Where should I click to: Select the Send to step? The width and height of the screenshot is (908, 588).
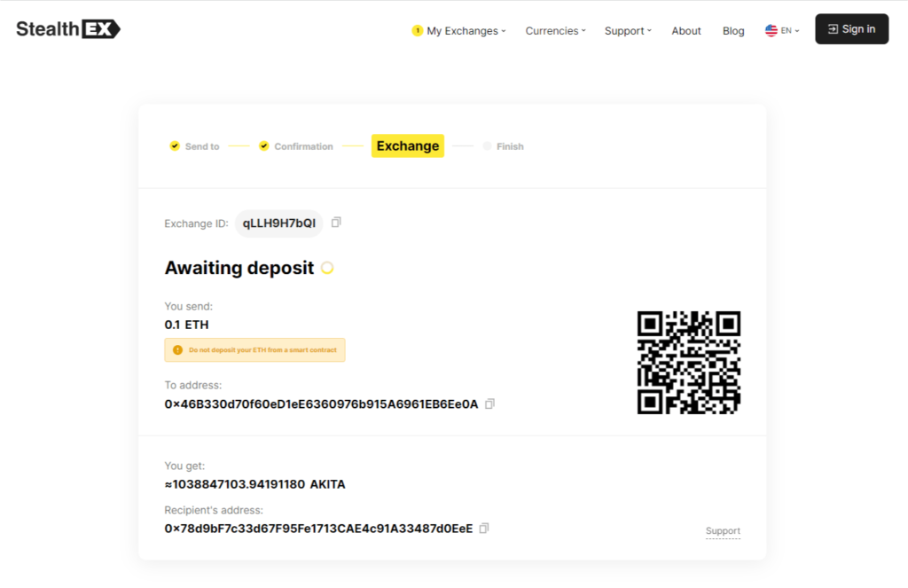(202, 146)
